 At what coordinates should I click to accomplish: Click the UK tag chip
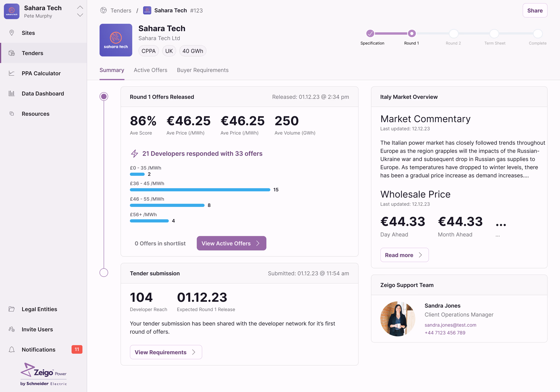169,51
